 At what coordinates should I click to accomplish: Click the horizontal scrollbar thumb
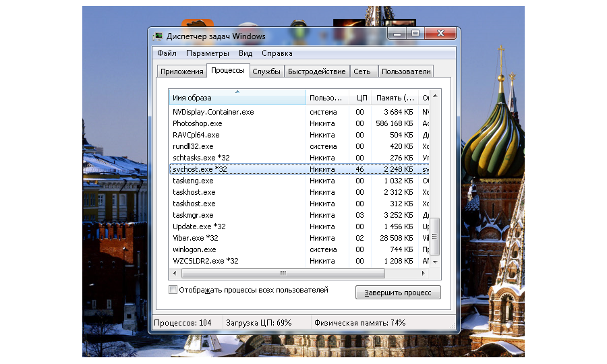pos(283,273)
